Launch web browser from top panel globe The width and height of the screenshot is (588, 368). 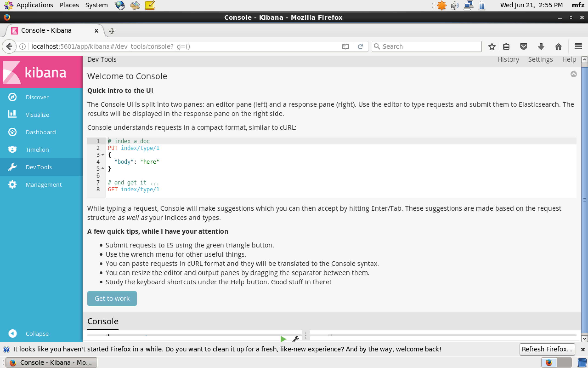pos(120,5)
